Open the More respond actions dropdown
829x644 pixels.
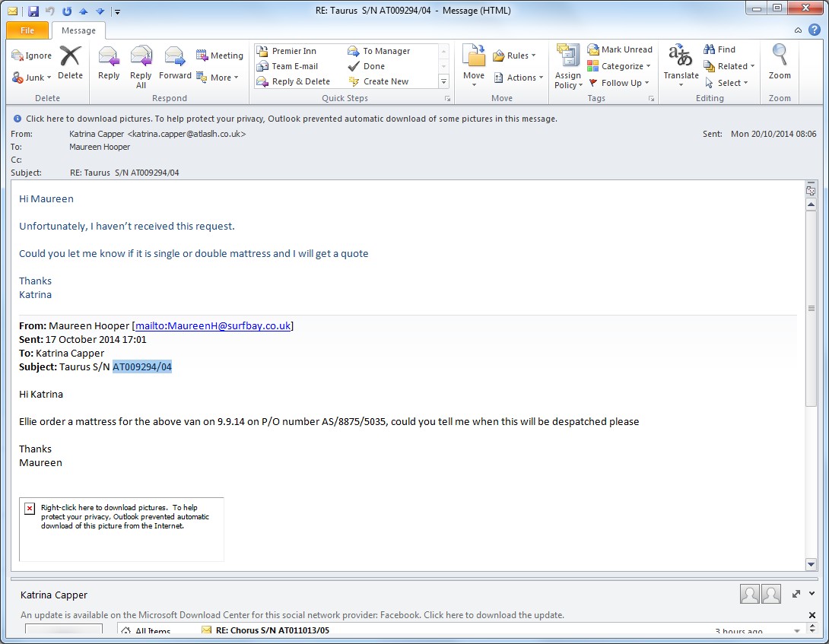[218, 78]
